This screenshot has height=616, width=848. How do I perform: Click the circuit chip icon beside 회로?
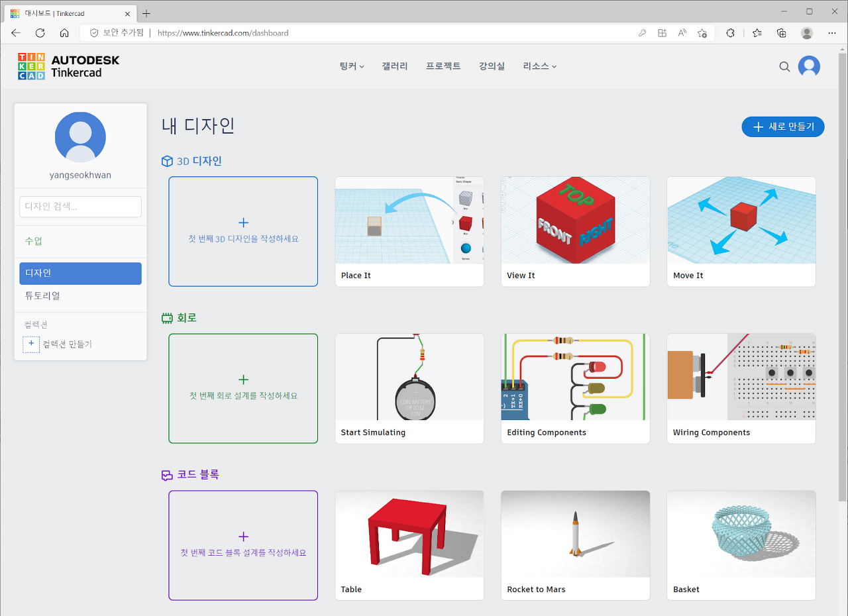167,318
